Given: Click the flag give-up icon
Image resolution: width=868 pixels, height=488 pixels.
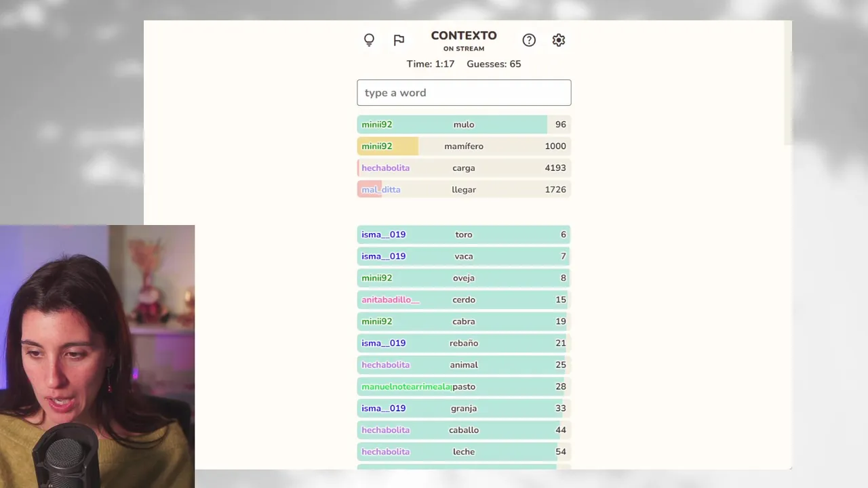Looking at the screenshot, I should click(x=399, y=40).
